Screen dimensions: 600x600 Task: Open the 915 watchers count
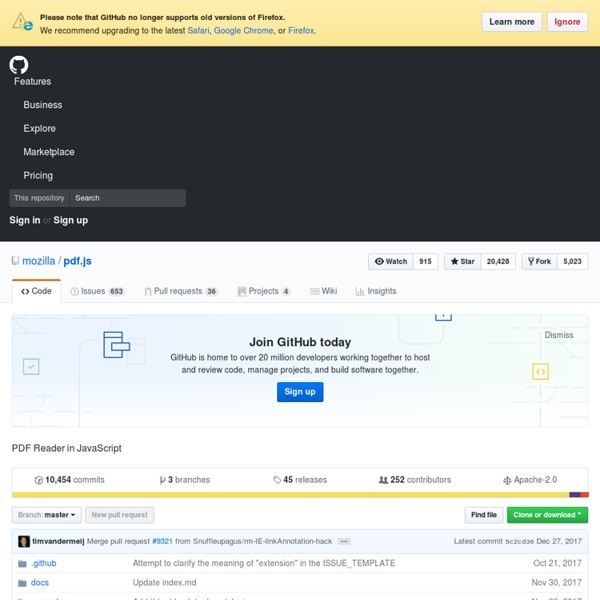pyautogui.click(x=425, y=261)
